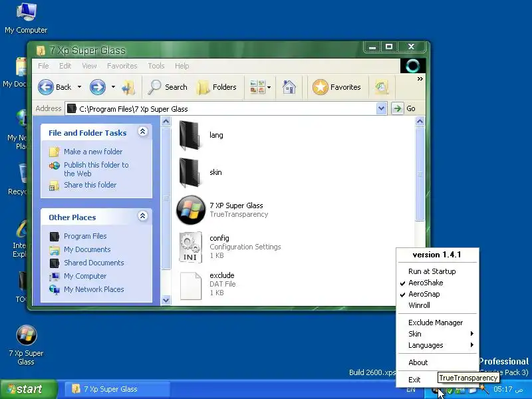The width and height of the screenshot is (532, 399).
Task: Open the Favorites star button
Action: click(336, 87)
